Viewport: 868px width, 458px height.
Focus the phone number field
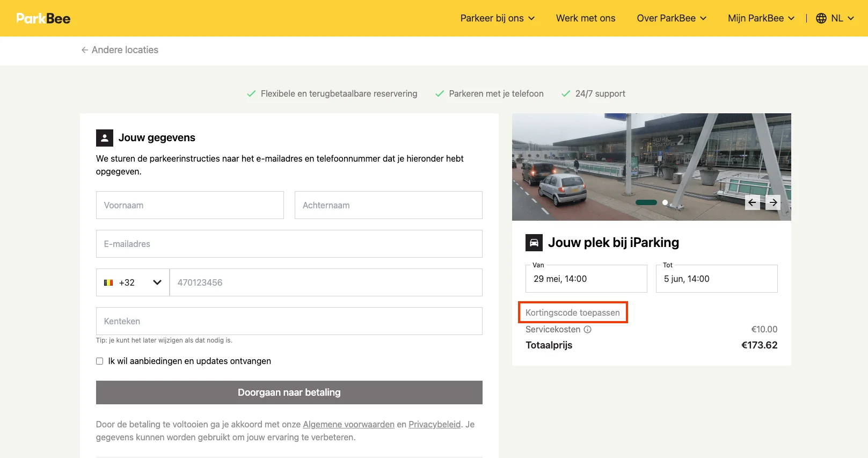326,282
